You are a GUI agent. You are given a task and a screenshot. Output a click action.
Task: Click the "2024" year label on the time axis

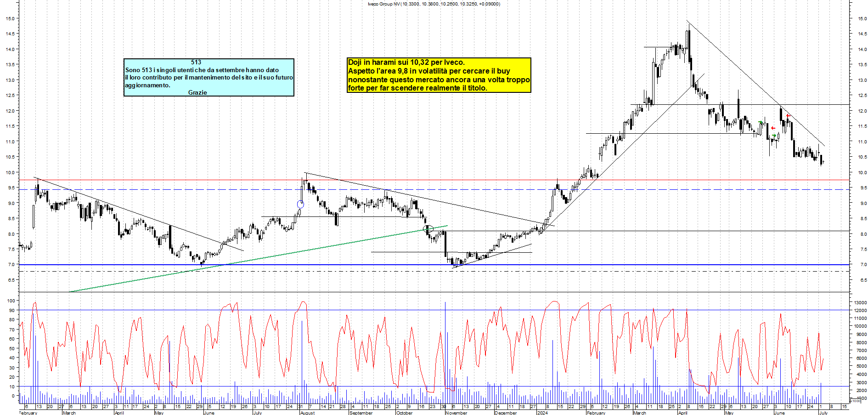(x=542, y=413)
